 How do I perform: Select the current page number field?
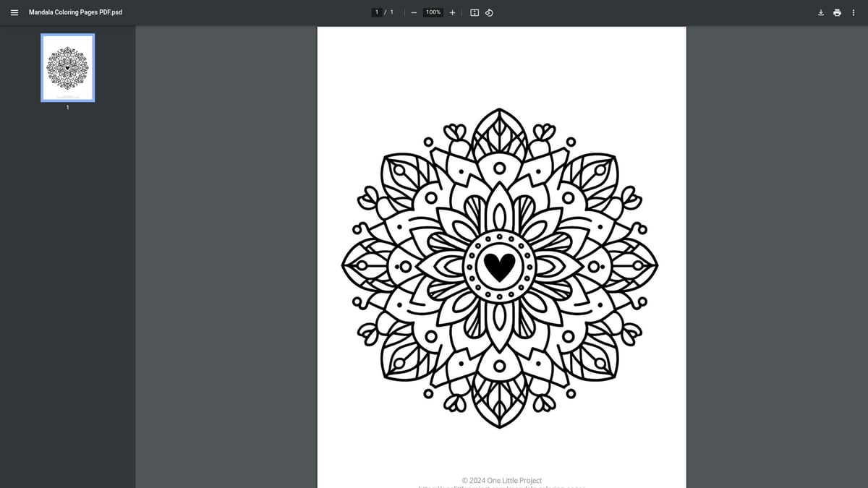coord(377,12)
